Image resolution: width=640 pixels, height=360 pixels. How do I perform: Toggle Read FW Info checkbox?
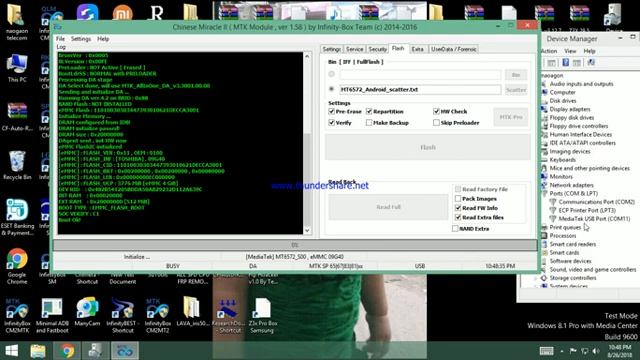click(458, 208)
